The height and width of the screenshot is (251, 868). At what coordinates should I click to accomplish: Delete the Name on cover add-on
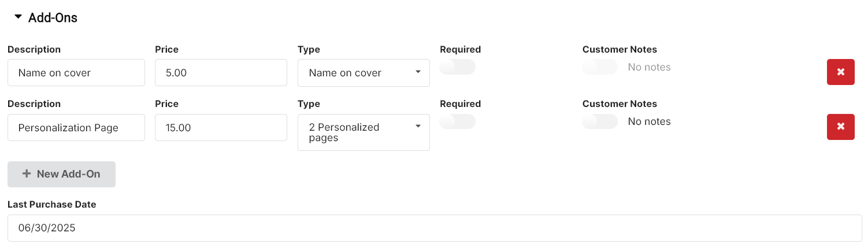tap(841, 72)
